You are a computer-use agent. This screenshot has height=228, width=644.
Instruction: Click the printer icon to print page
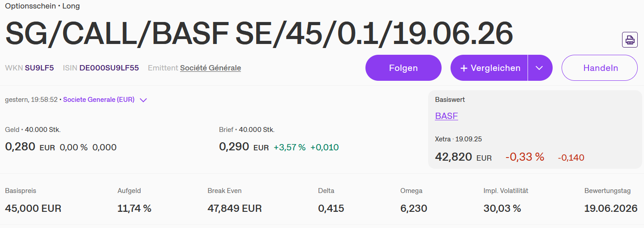click(630, 40)
